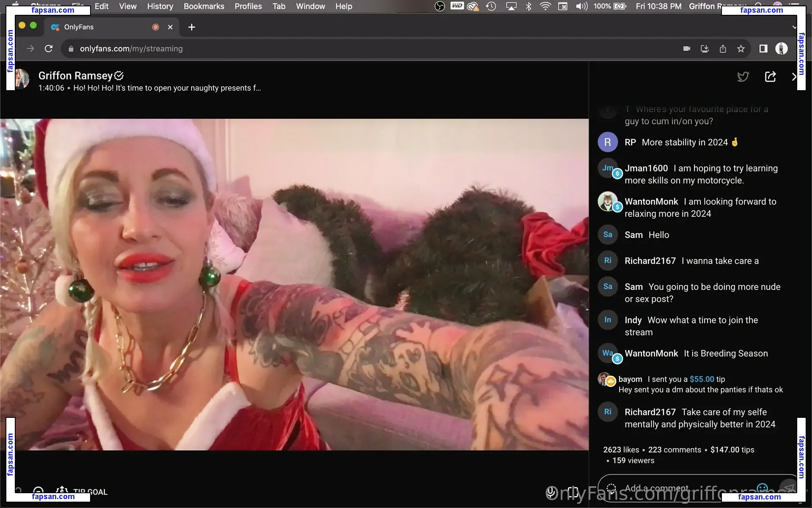This screenshot has width=812, height=508.
Task: Click the camera permission icon in address bar
Action: click(x=687, y=49)
